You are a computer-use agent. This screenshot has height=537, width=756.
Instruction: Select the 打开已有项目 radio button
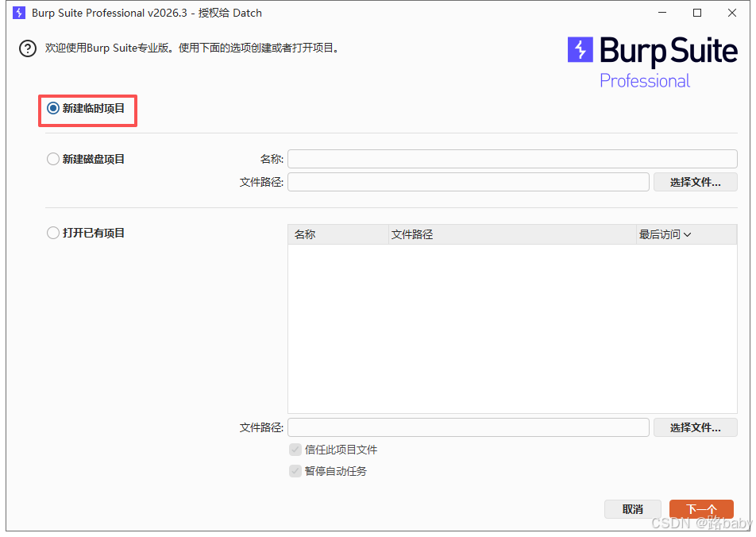(53, 233)
